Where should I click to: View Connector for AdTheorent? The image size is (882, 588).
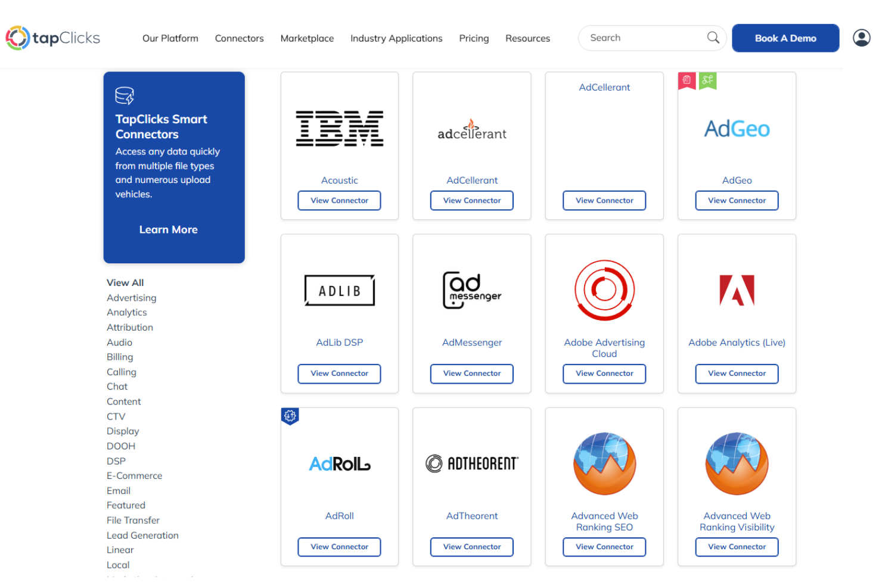click(x=471, y=547)
